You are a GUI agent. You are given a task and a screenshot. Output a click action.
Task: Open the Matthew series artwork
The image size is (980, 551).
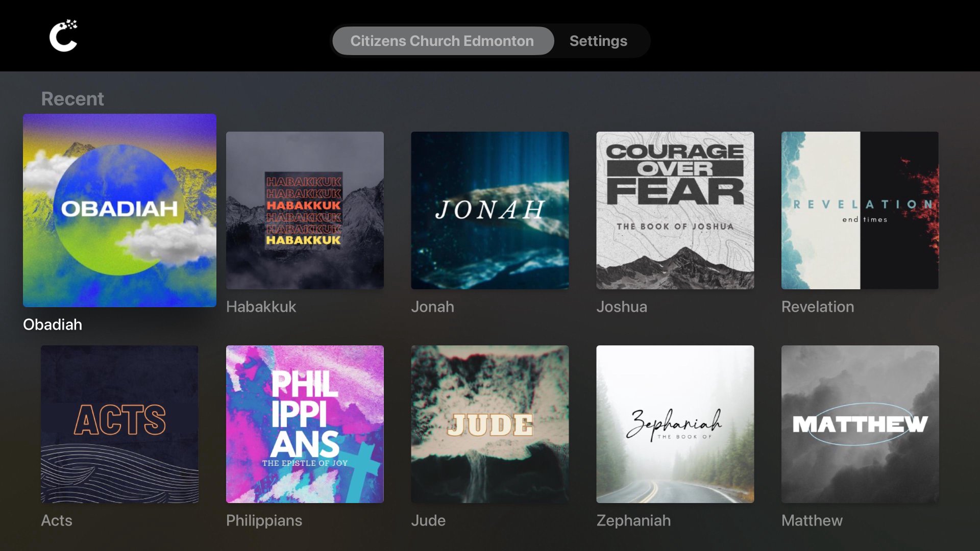point(860,424)
